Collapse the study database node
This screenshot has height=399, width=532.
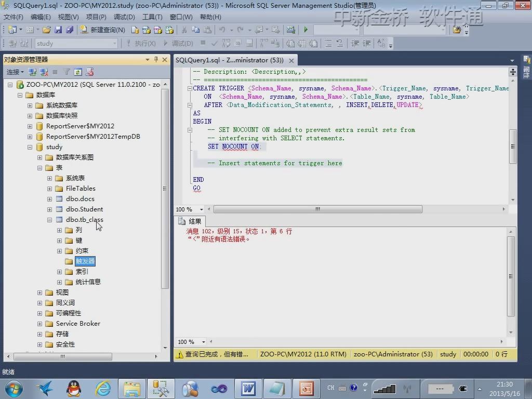pyautogui.click(x=30, y=147)
